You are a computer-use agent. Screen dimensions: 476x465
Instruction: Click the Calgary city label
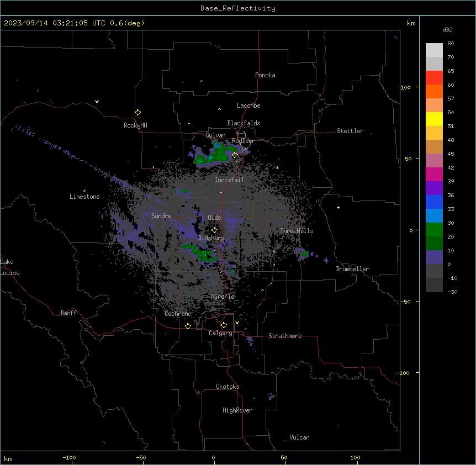click(220, 333)
